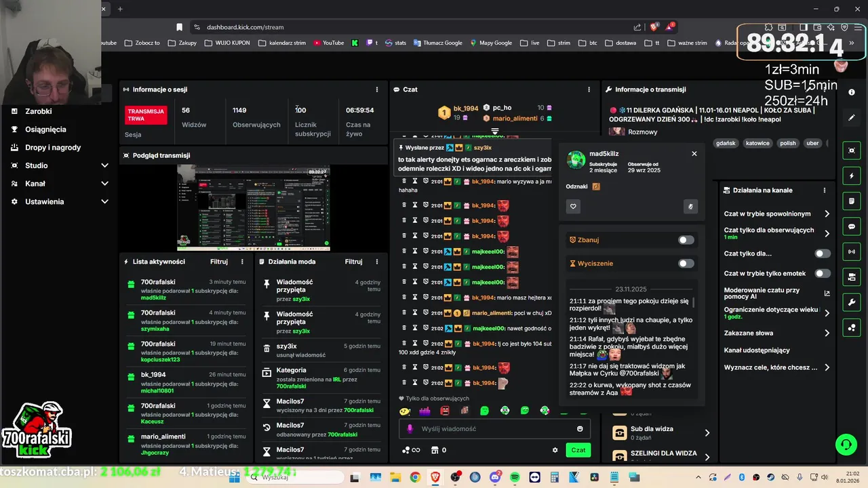This screenshot has height=488, width=868.
Task: Click the bookmark icon left of address
Action: tap(179, 27)
